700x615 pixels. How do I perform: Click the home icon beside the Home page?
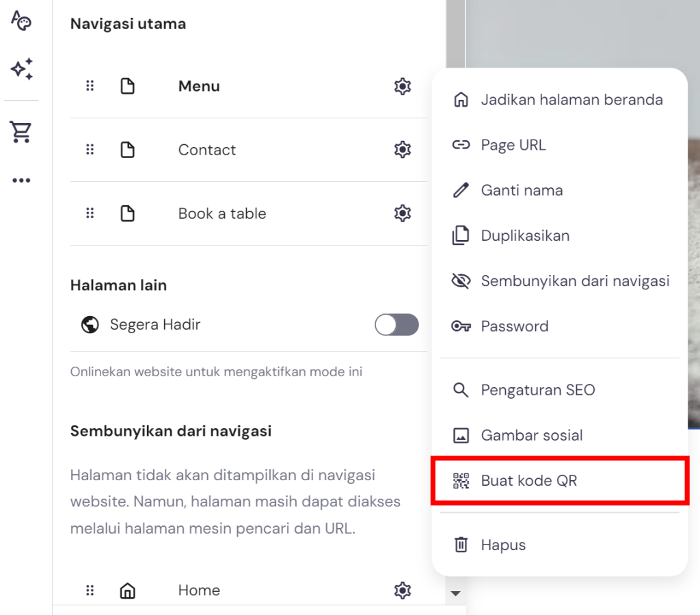[128, 590]
